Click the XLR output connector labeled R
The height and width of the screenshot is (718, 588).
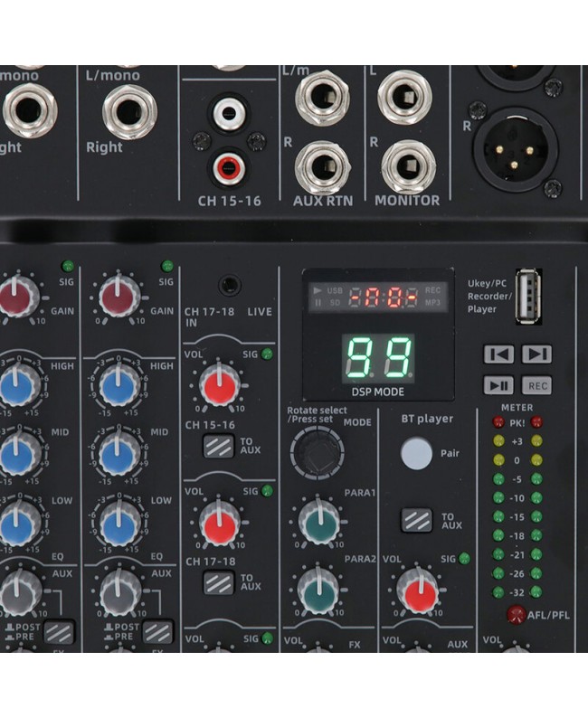coord(516,150)
